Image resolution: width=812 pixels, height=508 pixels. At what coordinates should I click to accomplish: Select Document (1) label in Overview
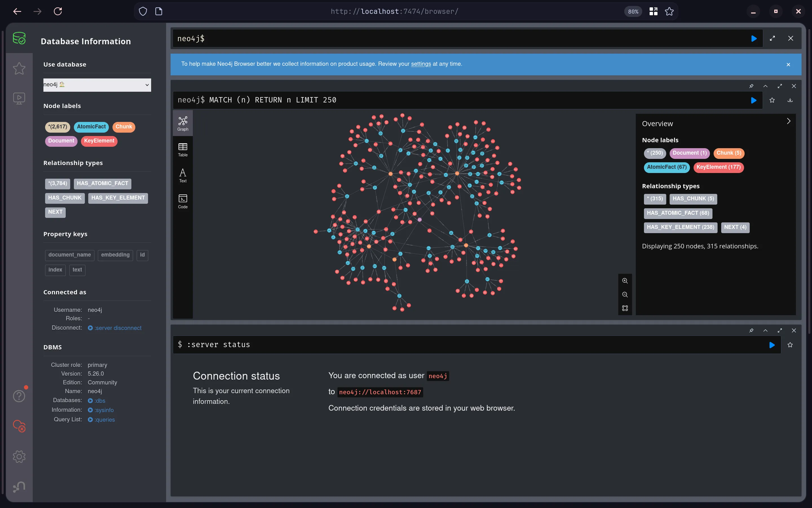click(690, 153)
